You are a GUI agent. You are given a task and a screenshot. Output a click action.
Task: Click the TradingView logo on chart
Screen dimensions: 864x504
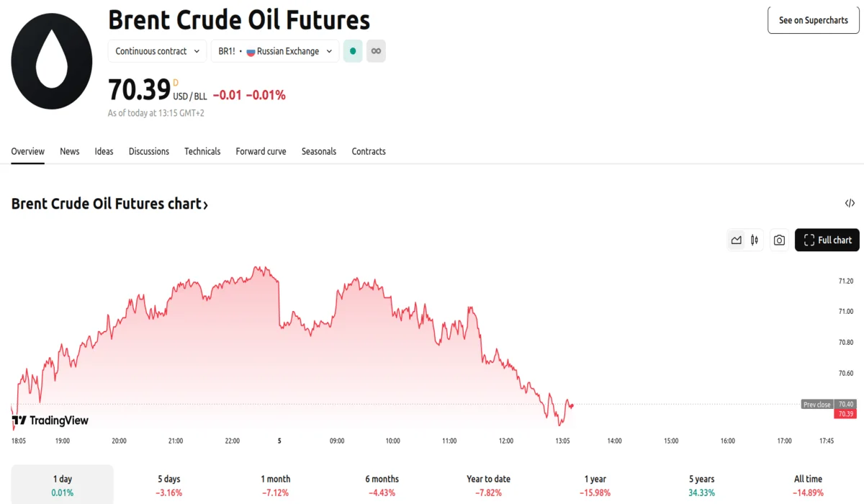pyautogui.click(x=50, y=420)
